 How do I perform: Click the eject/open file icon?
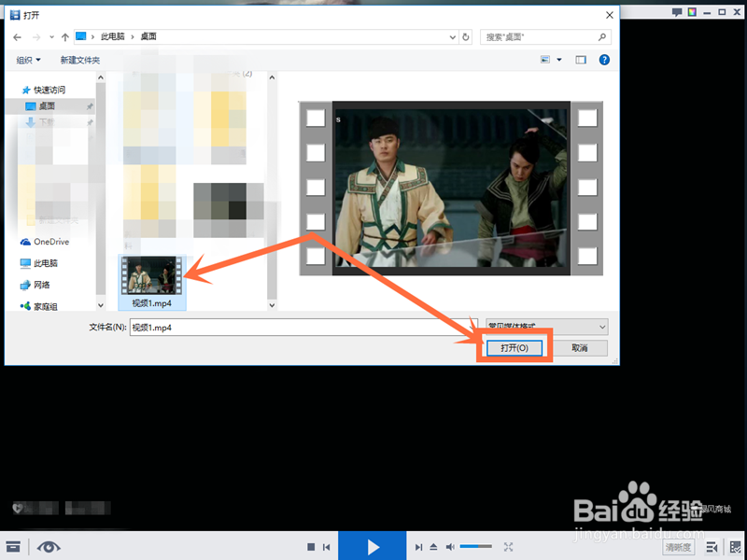(x=433, y=547)
